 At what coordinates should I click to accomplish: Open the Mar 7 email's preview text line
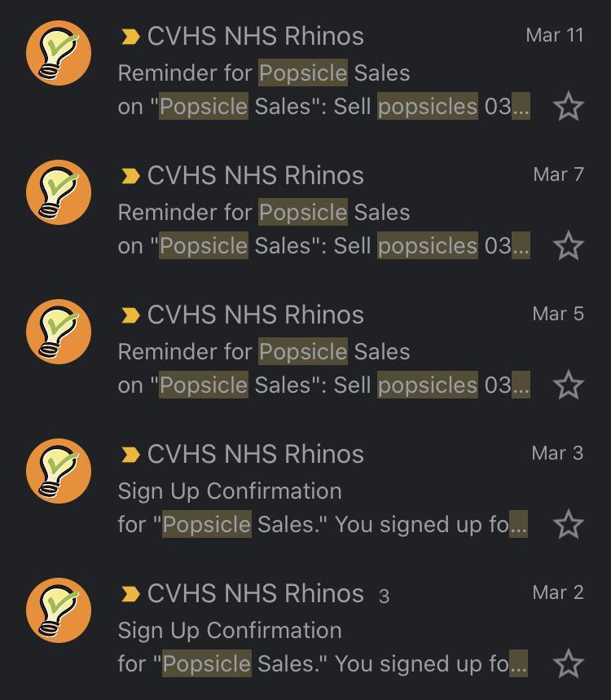323,246
